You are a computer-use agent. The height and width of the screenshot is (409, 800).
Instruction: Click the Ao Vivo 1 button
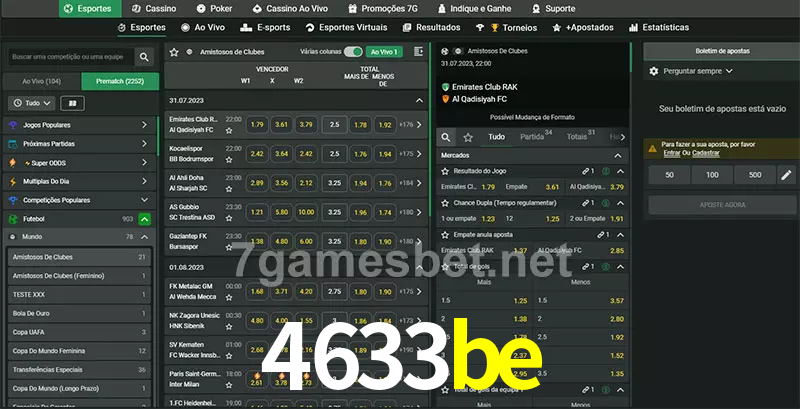(384, 52)
